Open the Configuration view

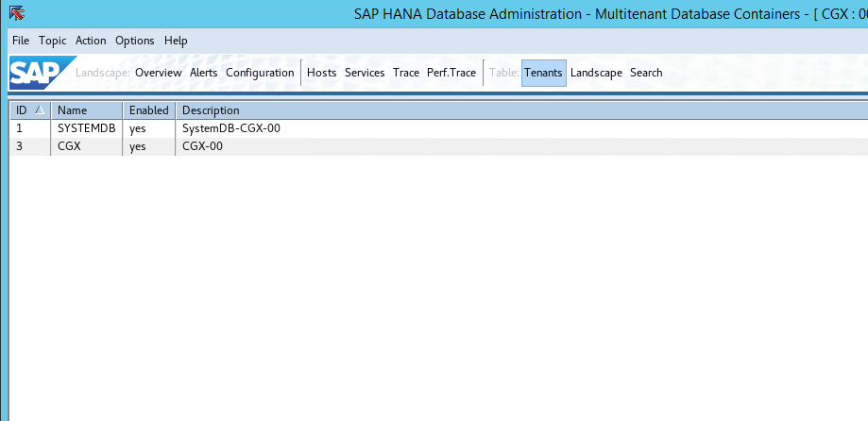pyautogui.click(x=260, y=73)
